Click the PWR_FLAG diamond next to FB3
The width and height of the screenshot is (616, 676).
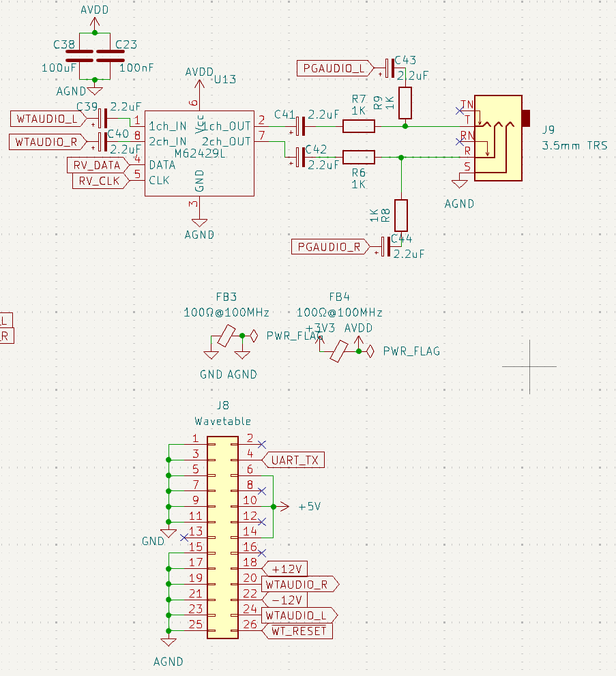(x=254, y=336)
